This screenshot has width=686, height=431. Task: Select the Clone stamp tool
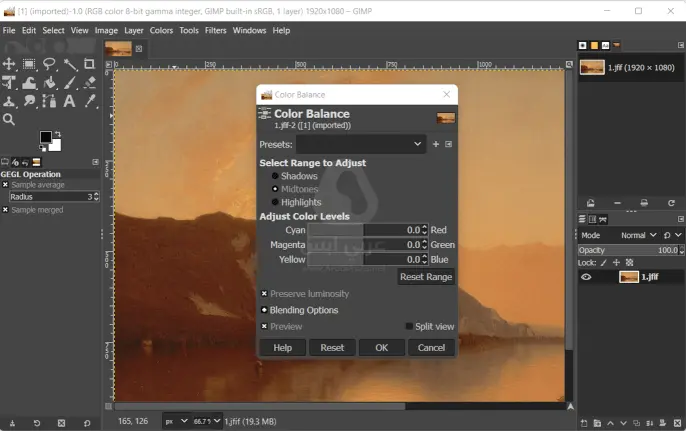pos(9,101)
